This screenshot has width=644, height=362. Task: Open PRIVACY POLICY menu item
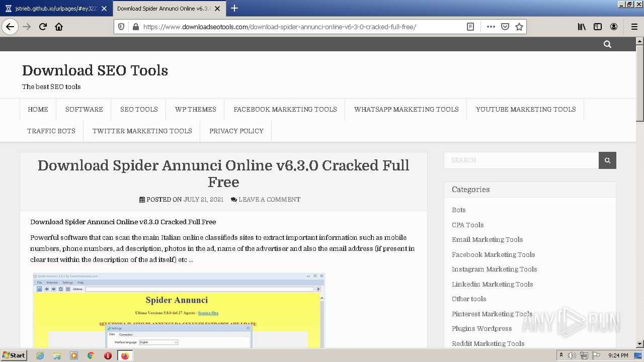236,131
